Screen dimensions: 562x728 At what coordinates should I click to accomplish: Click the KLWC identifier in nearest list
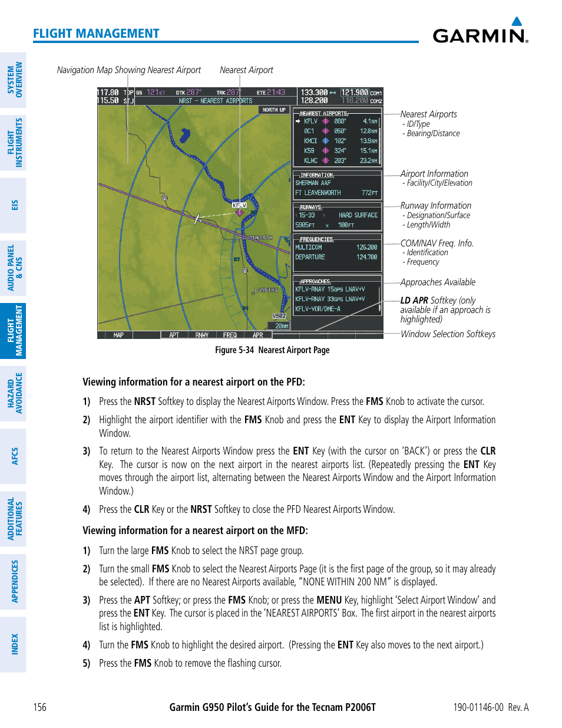pyautogui.click(x=310, y=160)
